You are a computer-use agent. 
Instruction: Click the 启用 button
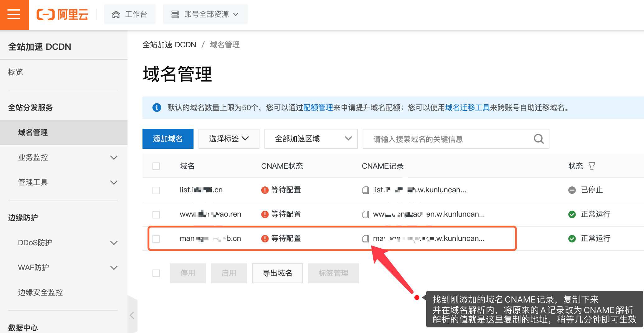point(229,273)
